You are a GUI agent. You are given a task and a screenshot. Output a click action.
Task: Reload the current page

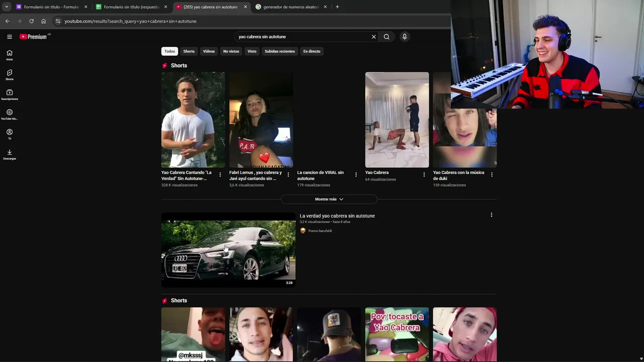point(31,21)
